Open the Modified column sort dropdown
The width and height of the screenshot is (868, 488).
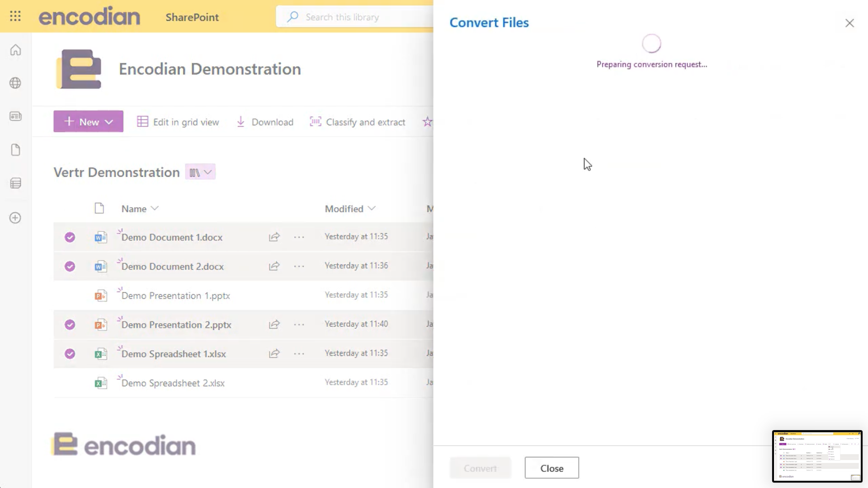[372, 208]
